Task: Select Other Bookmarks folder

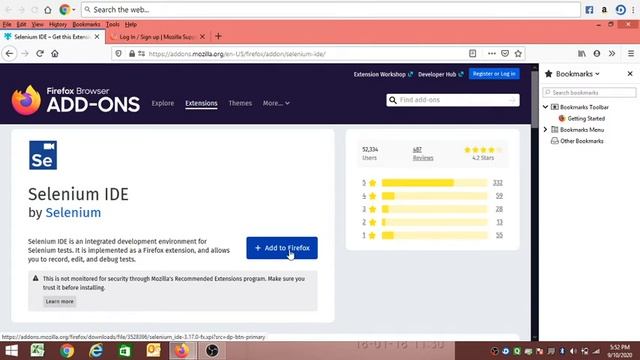Action: click(x=577, y=141)
